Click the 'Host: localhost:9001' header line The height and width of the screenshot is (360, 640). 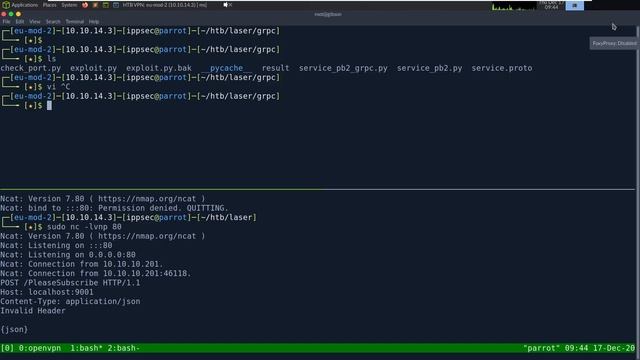click(47, 292)
